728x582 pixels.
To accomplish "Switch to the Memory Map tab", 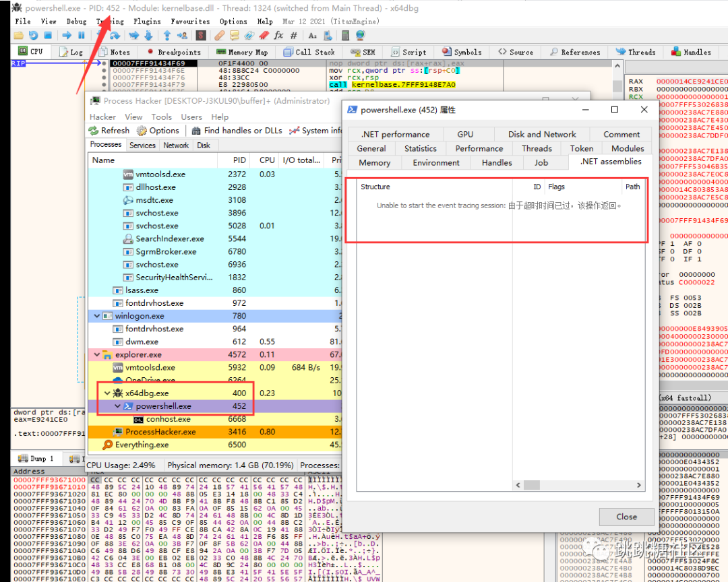I will [243, 52].
